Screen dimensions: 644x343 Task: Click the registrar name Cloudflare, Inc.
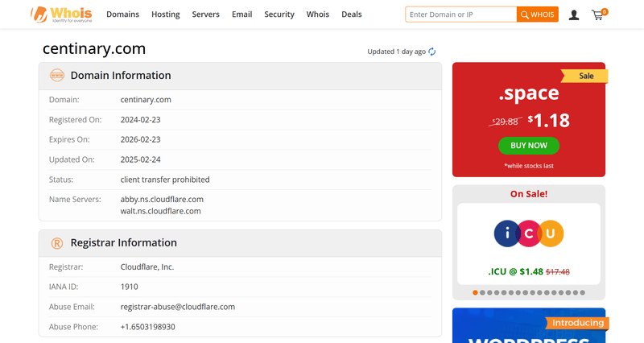tap(147, 267)
